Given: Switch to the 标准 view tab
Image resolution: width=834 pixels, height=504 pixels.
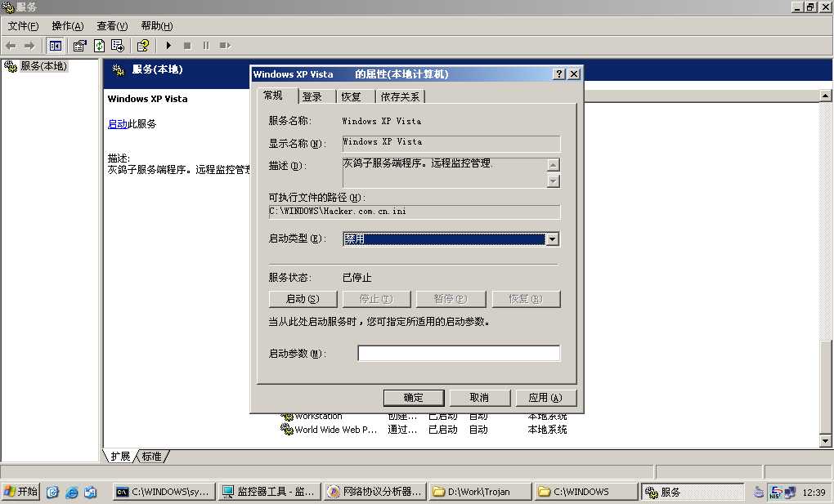Looking at the screenshot, I should click(x=152, y=456).
